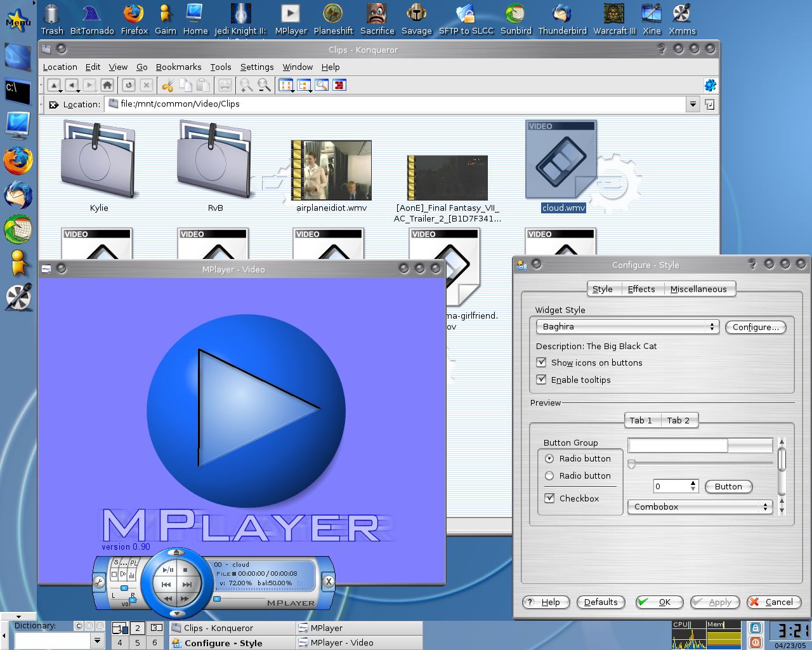Image resolution: width=812 pixels, height=650 pixels.
Task: Click the eject button atop MPlayer wheel
Action: click(x=177, y=553)
